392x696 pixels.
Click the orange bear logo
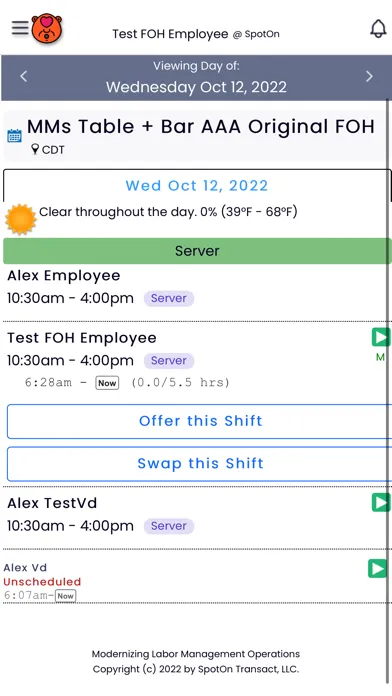click(x=47, y=29)
